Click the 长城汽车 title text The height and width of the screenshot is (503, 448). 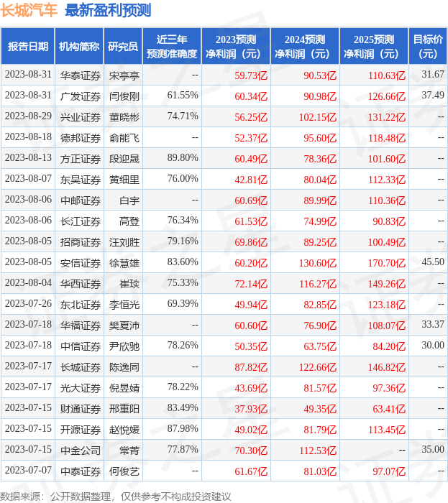[x=29, y=10]
